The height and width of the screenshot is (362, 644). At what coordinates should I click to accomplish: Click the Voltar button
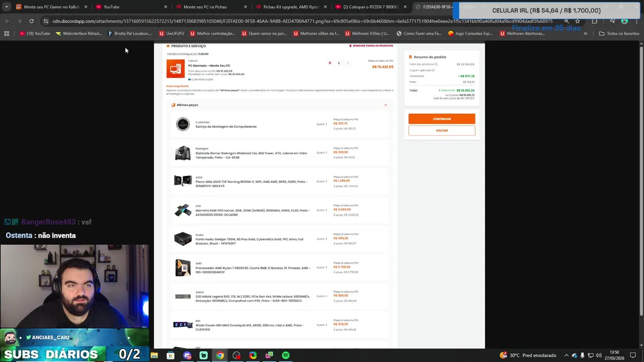(x=442, y=130)
